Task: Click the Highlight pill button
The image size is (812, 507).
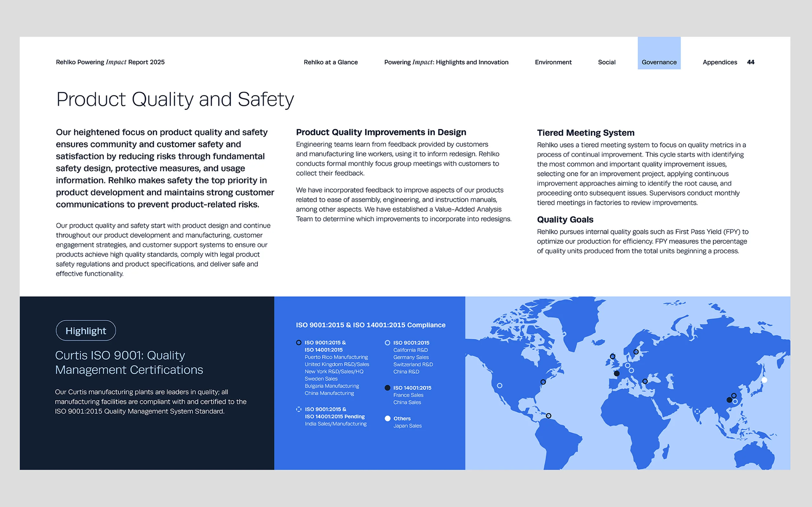Action: point(86,331)
